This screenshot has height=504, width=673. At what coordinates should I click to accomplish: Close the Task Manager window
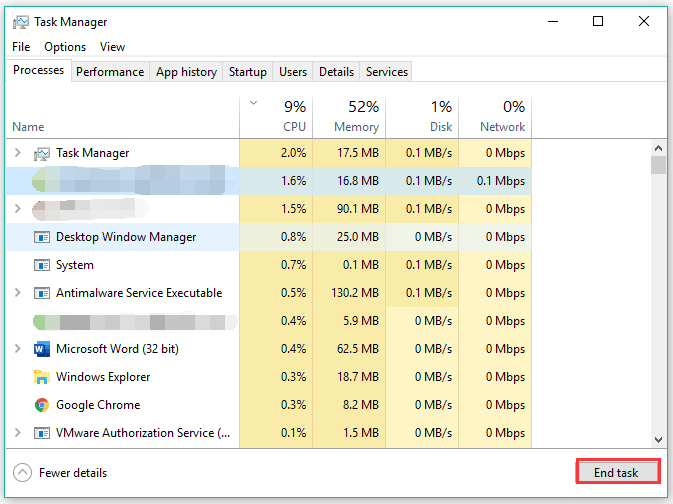(644, 21)
